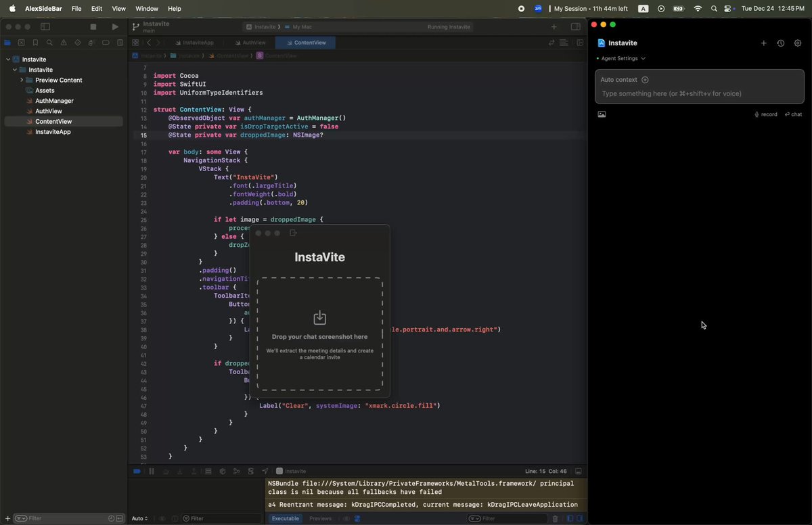812x525 pixels.
Task: Click the variables view Filter field
Action: click(x=221, y=518)
